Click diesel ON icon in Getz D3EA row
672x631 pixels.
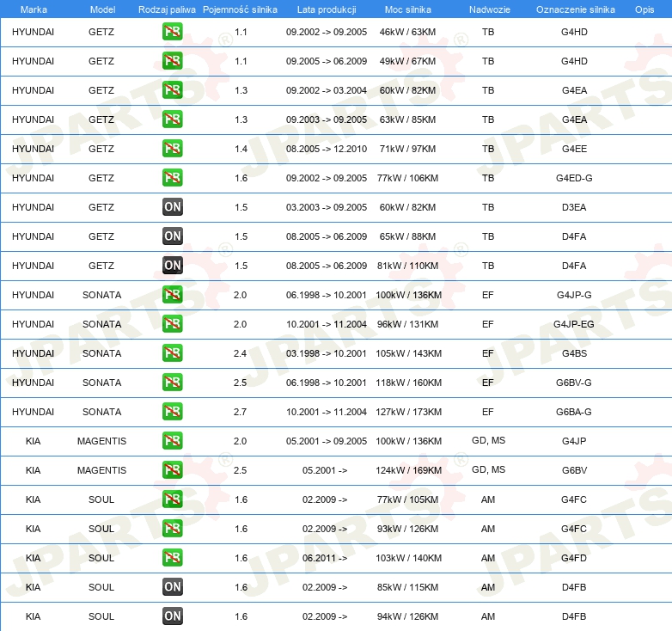(x=172, y=207)
